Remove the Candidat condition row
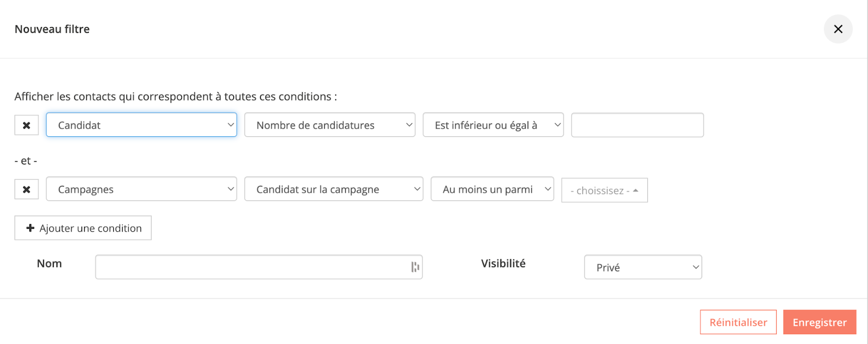The height and width of the screenshot is (344, 868). click(27, 125)
